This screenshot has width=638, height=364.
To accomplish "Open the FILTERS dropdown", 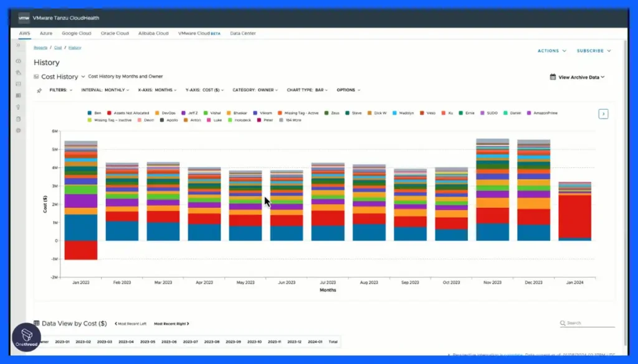I will coord(61,90).
